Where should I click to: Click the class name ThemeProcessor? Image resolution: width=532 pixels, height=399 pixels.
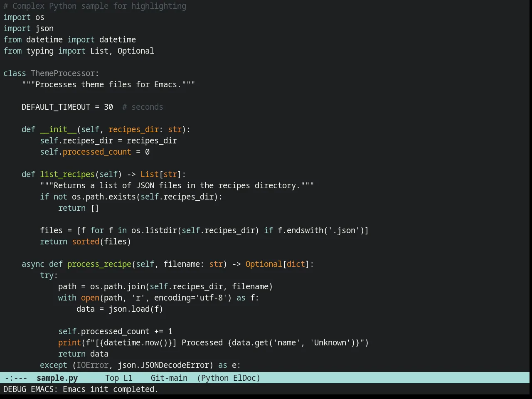click(x=63, y=73)
